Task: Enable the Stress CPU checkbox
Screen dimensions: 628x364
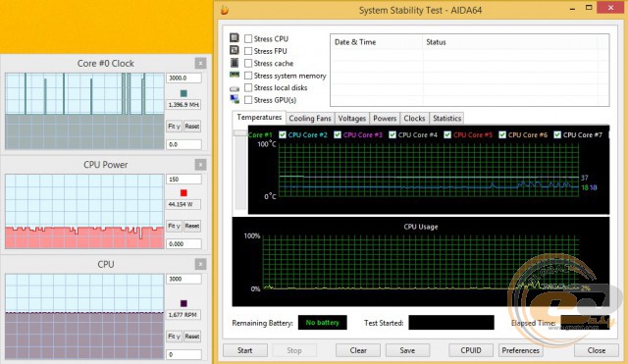Action: [x=248, y=39]
